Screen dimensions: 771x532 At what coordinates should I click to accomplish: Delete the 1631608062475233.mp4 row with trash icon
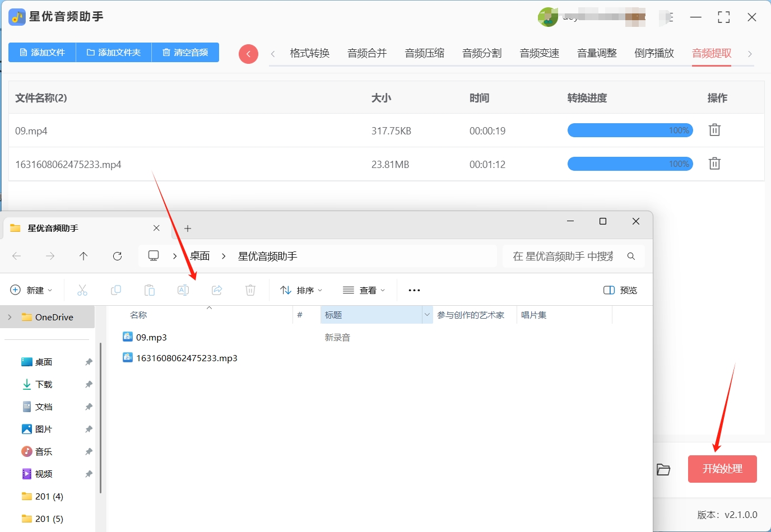(x=714, y=164)
